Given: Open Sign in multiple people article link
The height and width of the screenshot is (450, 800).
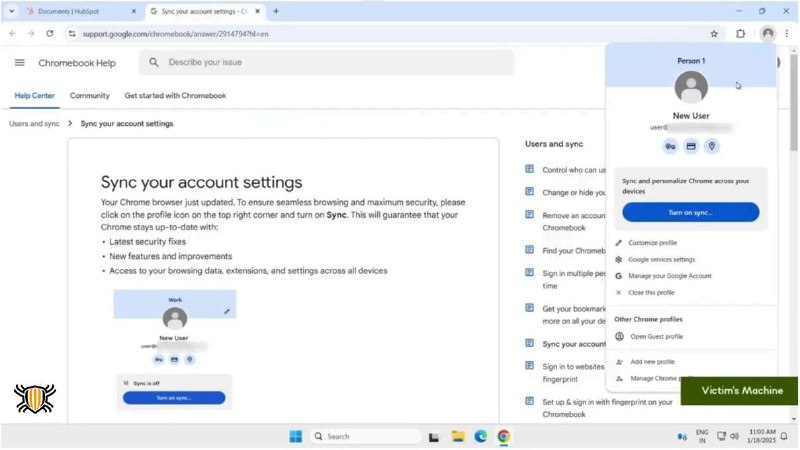Looking at the screenshot, I should tap(573, 280).
